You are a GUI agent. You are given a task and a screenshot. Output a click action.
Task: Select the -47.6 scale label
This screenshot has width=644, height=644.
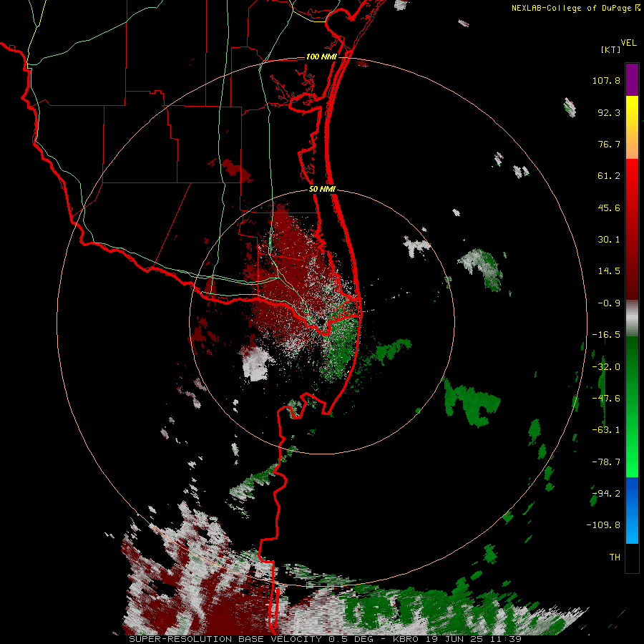pyautogui.click(x=606, y=399)
